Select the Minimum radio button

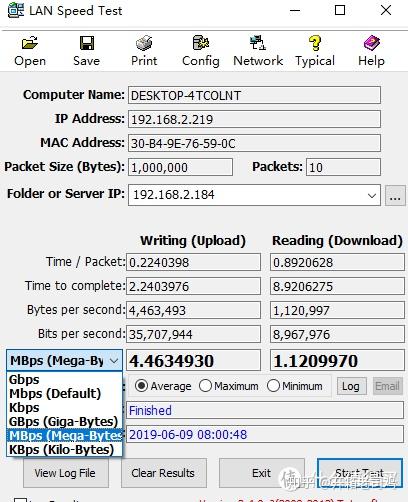coord(273,386)
